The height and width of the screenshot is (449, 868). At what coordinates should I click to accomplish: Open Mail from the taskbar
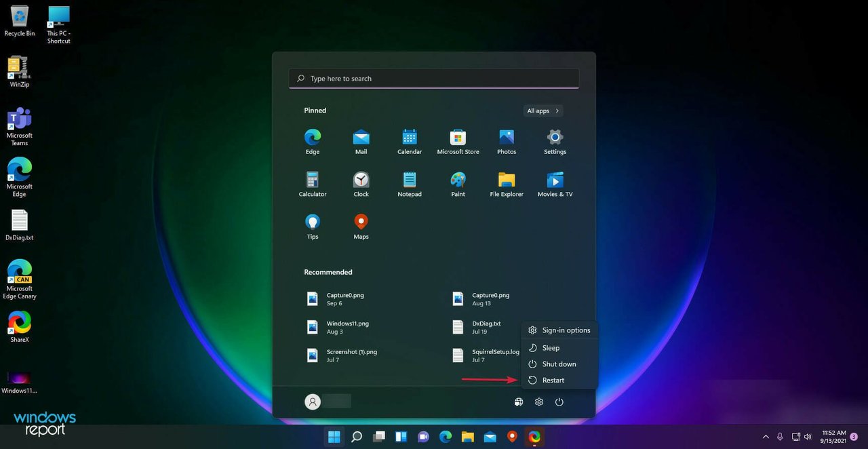click(490, 437)
